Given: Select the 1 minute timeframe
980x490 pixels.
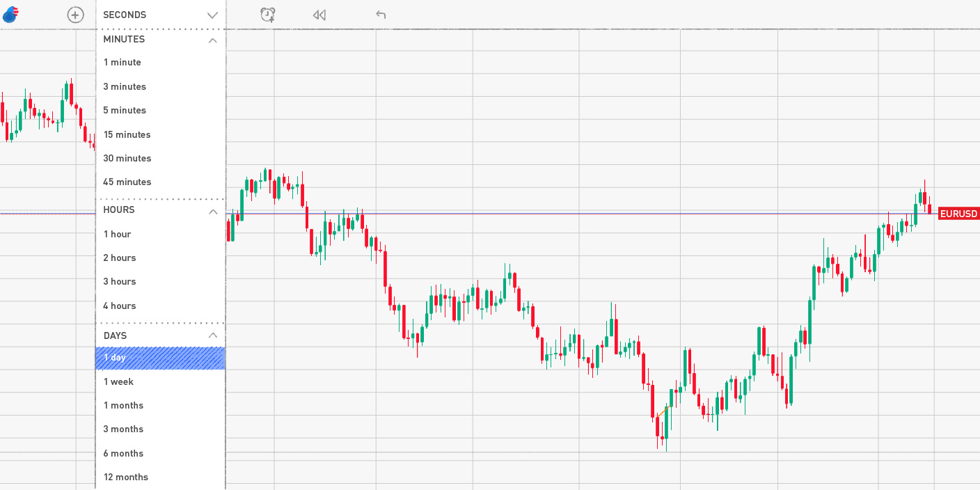Looking at the screenshot, I should tap(122, 62).
